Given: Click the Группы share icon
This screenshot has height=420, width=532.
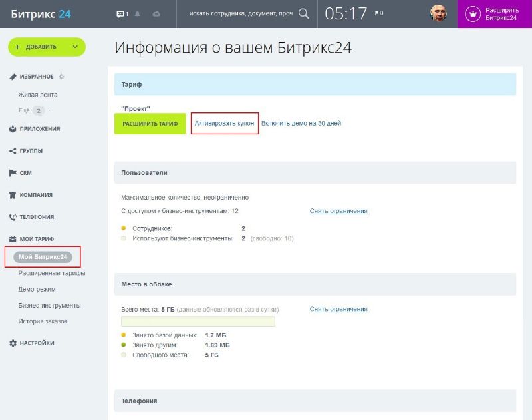Looking at the screenshot, I should pyautogui.click(x=13, y=151).
